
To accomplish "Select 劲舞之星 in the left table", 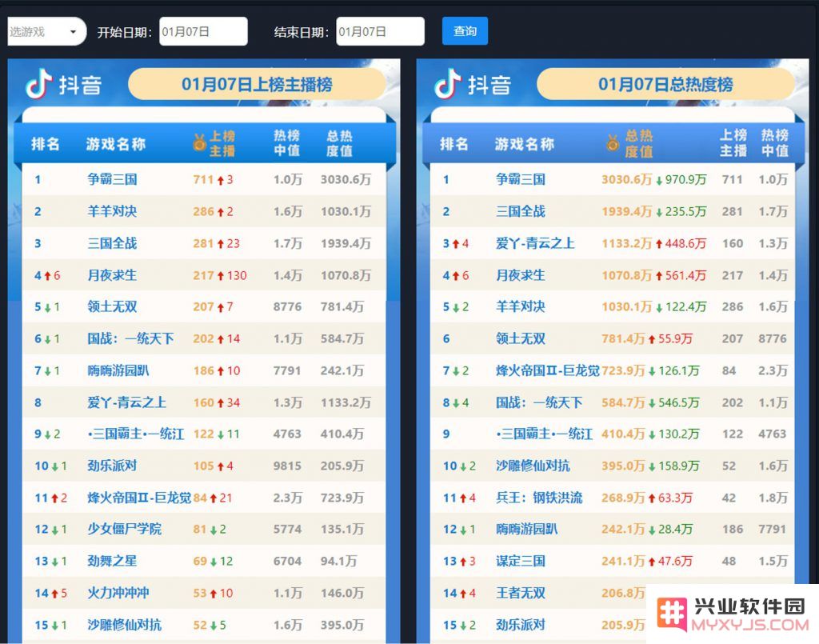I will [x=112, y=561].
